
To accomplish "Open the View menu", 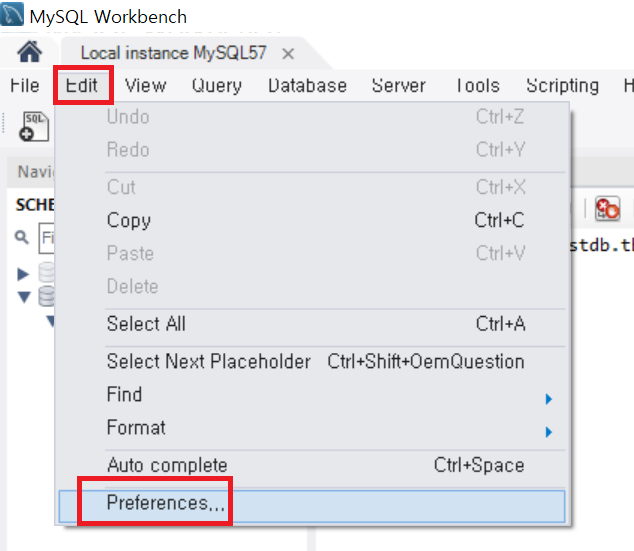I will [x=146, y=85].
